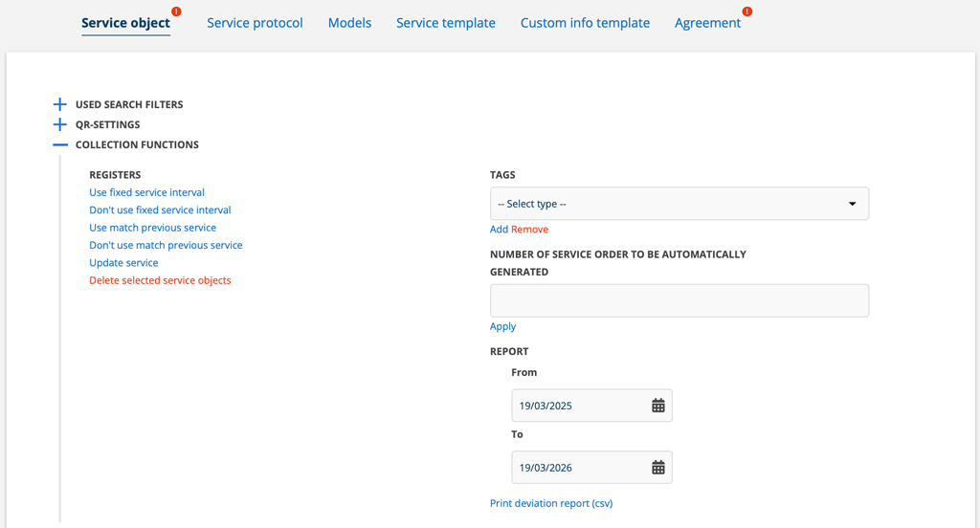Open calendar picker for To date
The width and height of the screenshot is (980, 528).
click(x=657, y=468)
